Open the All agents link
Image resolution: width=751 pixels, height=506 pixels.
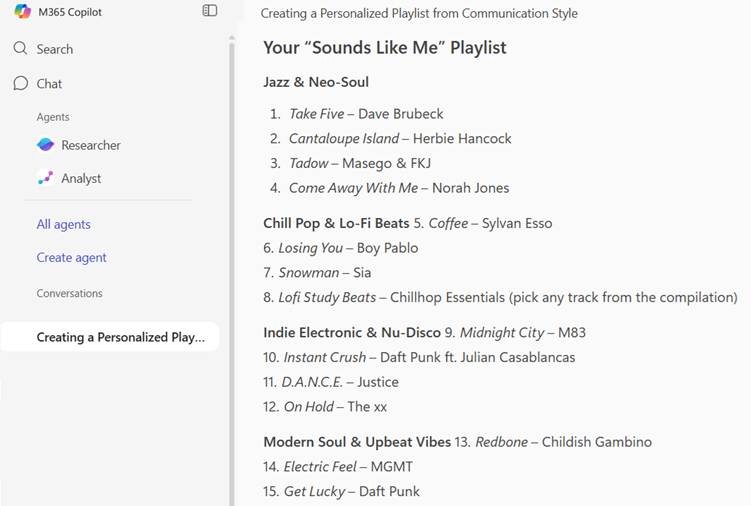pos(64,224)
